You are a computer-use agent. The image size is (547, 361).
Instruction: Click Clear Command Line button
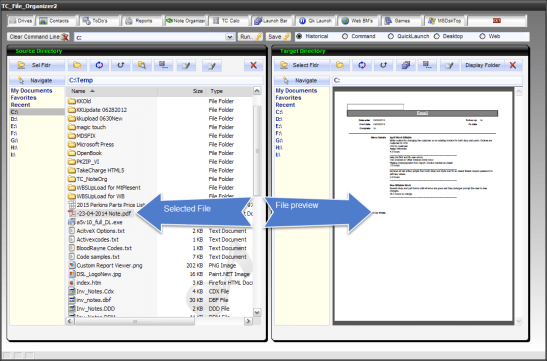(38, 37)
